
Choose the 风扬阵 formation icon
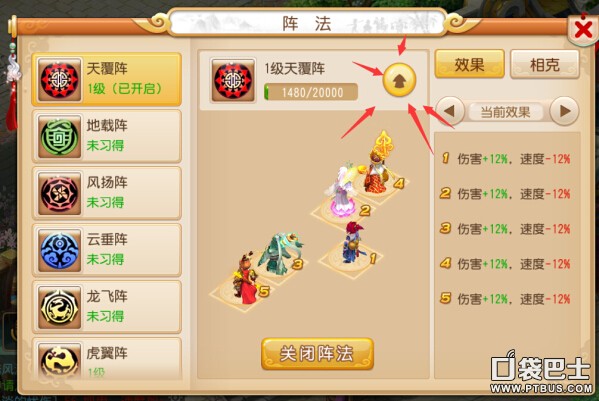click(x=60, y=193)
